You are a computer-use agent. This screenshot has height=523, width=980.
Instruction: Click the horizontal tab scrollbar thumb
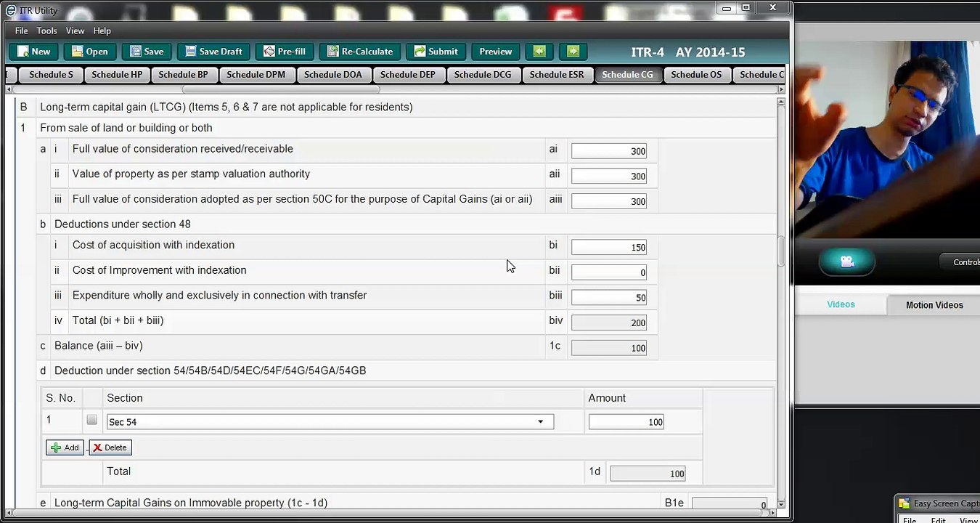pos(281,89)
